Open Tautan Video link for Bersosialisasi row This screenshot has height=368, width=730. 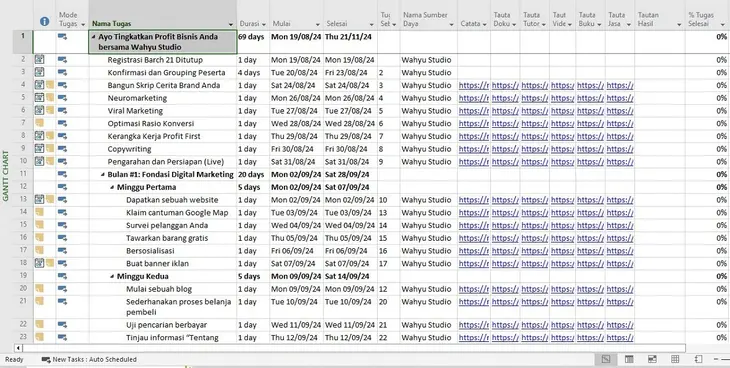pyautogui.click(x=562, y=251)
